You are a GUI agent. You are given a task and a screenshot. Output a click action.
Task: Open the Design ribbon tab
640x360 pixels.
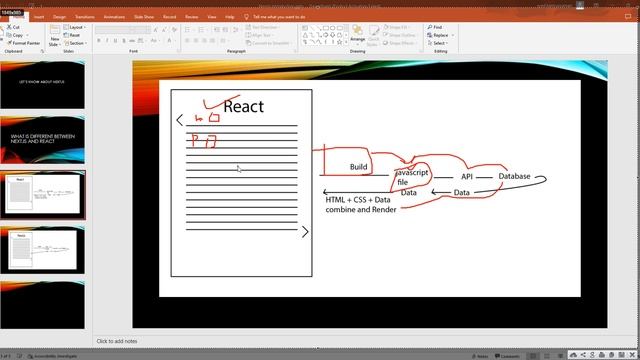click(59, 17)
